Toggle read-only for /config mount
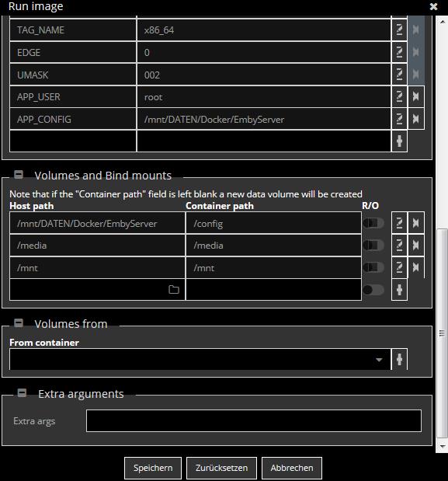The height and width of the screenshot is (481, 448). (373, 223)
